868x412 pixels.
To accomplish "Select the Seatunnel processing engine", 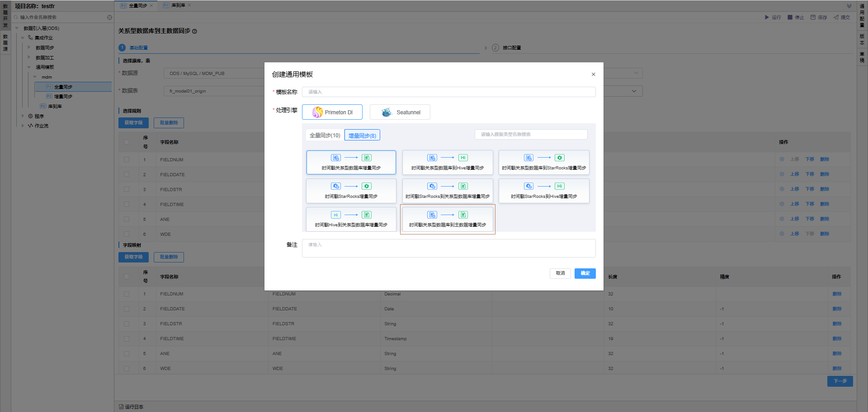I will point(400,112).
